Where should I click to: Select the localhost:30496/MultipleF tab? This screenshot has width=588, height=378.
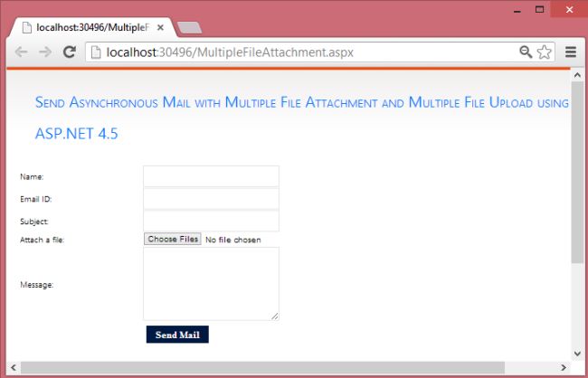click(x=92, y=28)
